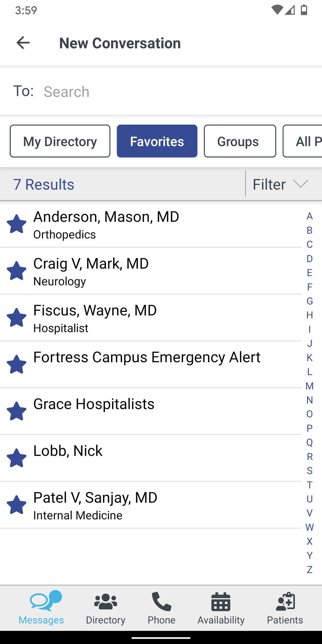Screen dimensions: 322x644
Task: Jump to letter M in index
Action: [x=309, y=386]
